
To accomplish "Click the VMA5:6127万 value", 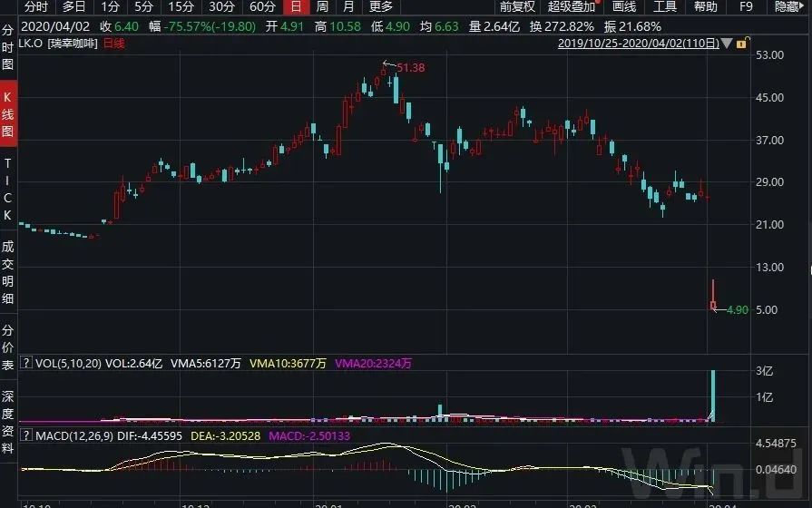I will pos(206,364).
